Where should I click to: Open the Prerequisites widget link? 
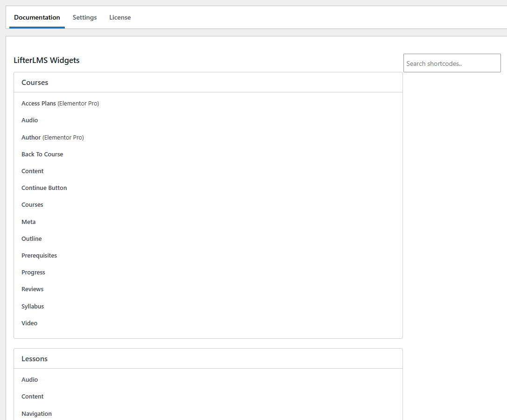[39, 256]
